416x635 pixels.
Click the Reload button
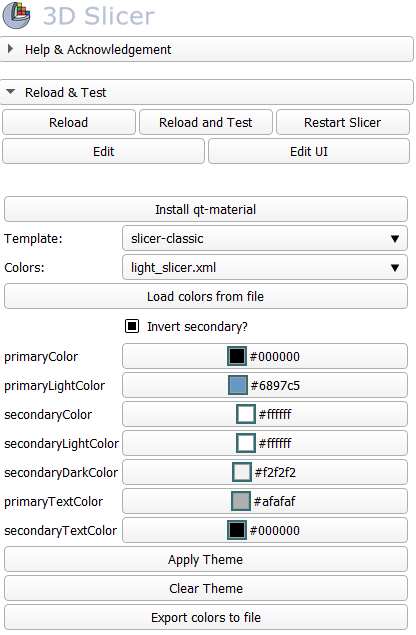(x=69, y=122)
